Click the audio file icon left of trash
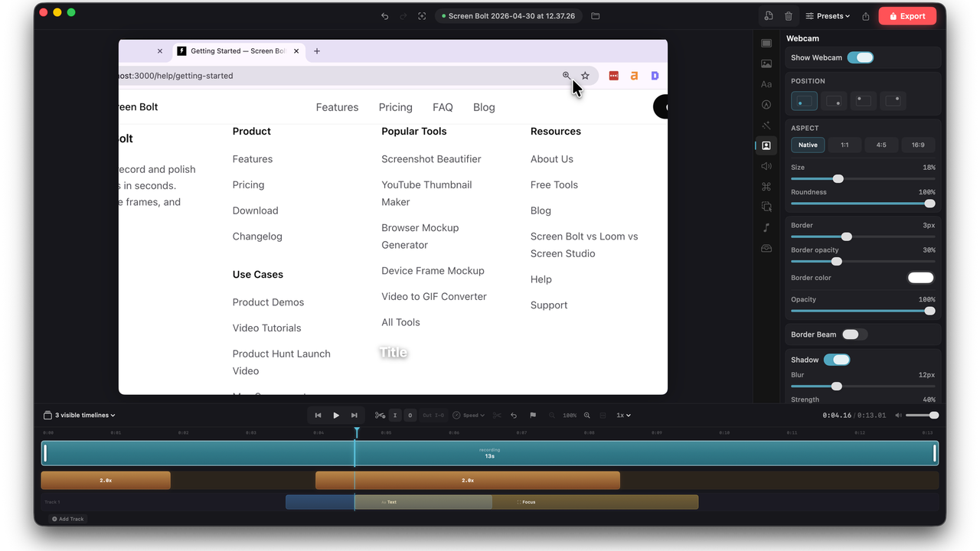This screenshot has height=551, width=980. point(769,16)
